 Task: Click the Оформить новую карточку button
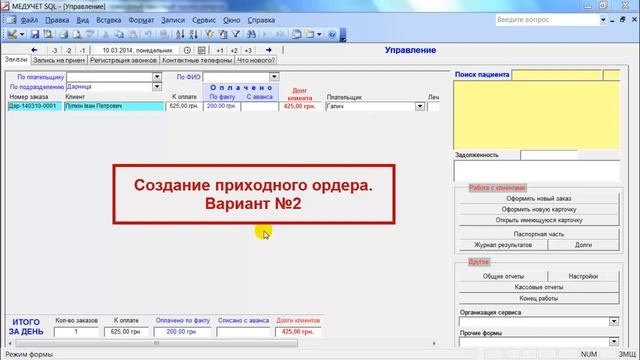pos(539,209)
